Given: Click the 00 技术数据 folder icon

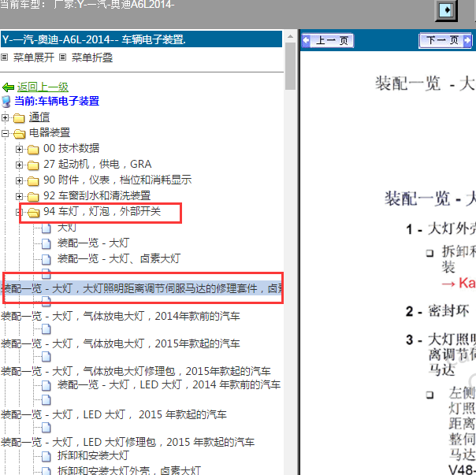Looking at the screenshot, I should [33, 150].
